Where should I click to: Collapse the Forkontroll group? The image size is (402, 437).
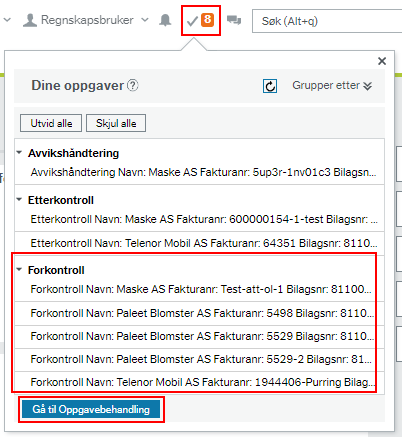[x=19, y=269]
